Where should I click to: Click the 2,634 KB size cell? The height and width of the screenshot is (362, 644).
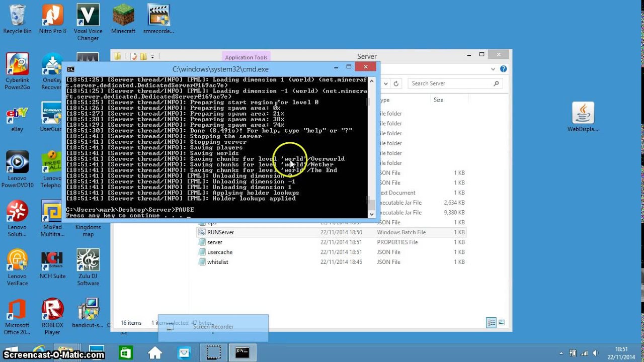click(x=454, y=203)
